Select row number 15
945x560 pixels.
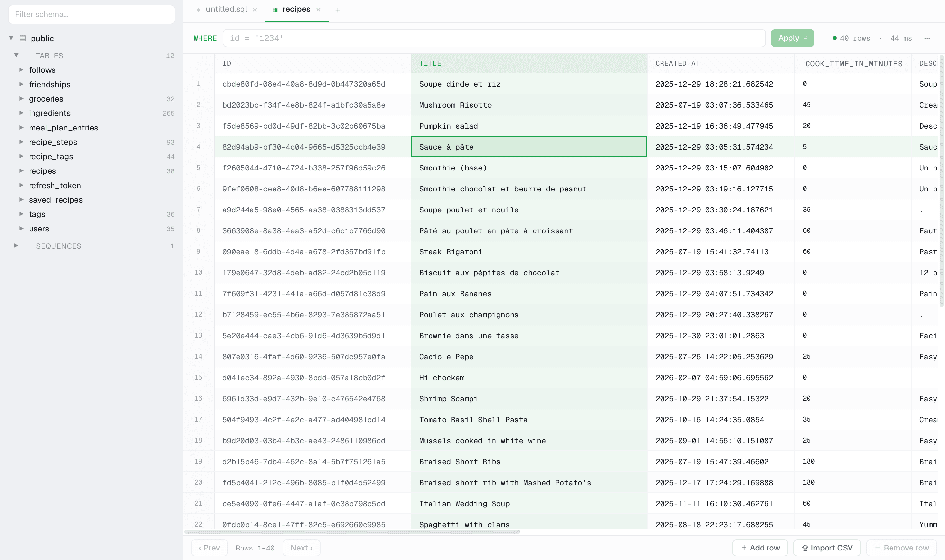pyautogui.click(x=199, y=377)
